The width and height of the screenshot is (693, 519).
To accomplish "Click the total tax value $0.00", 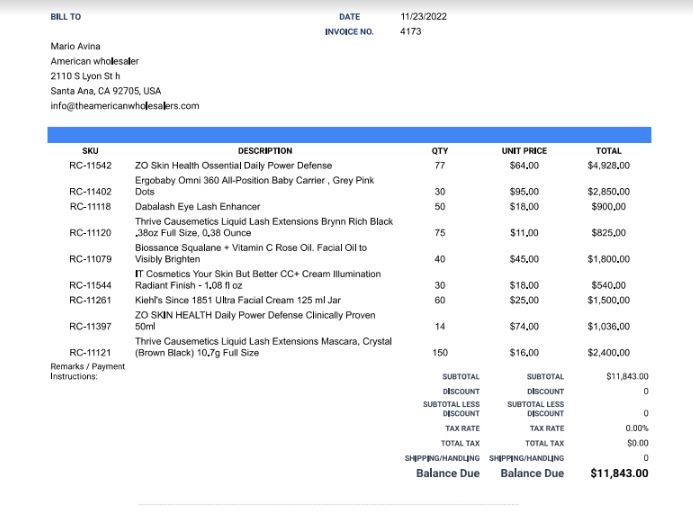I will pos(638,443).
